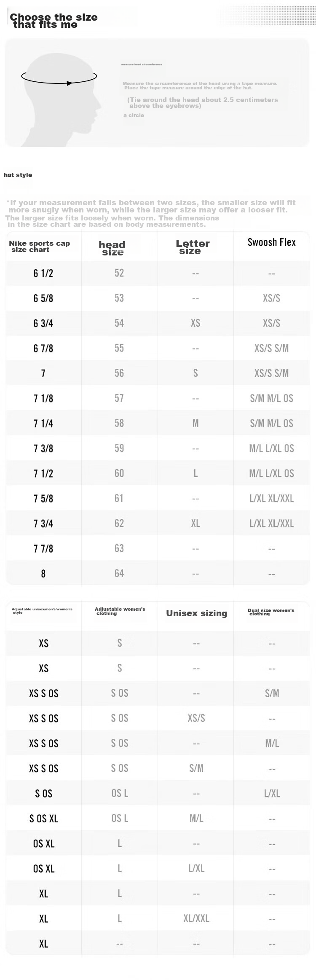316x980 pixels.
Task: Click head size value 56
Action: (119, 373)
